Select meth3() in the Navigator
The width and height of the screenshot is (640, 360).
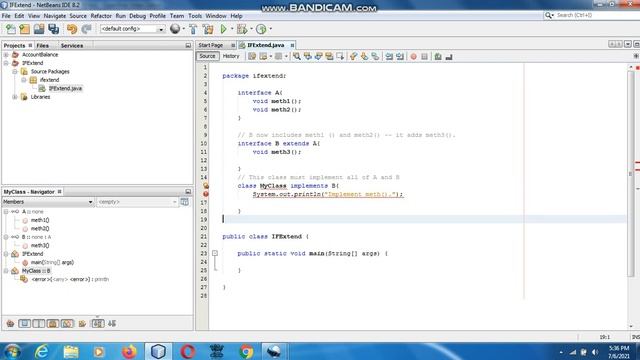click(40, 245)
